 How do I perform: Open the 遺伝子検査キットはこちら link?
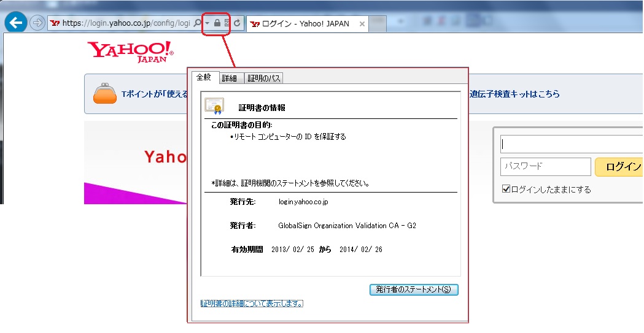click(x=514, y=94)
